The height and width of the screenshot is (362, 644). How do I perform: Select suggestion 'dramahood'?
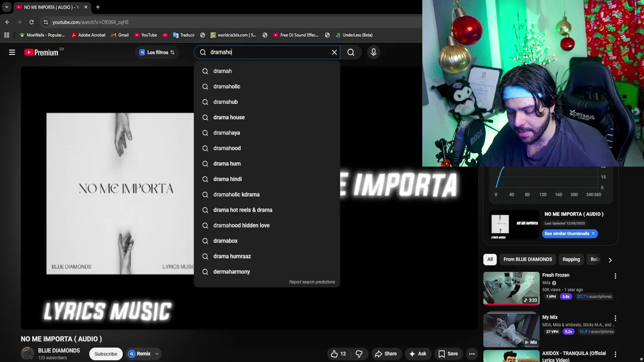(x=267, y=148)
